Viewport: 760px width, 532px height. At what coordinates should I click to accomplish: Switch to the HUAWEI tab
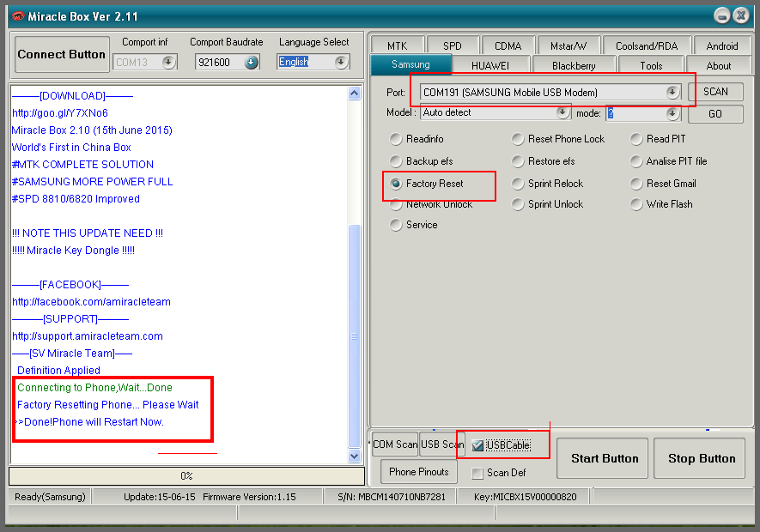[x=490, y=65]
